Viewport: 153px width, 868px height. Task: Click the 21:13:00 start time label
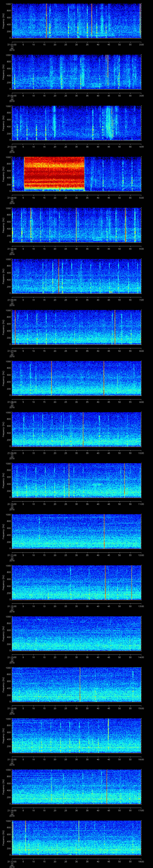click(12, 657)
